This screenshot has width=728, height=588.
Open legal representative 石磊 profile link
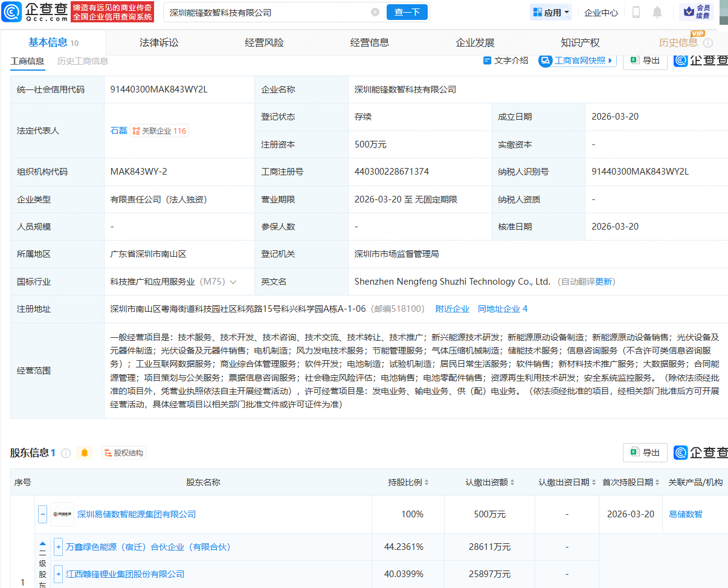pos(118,131)
